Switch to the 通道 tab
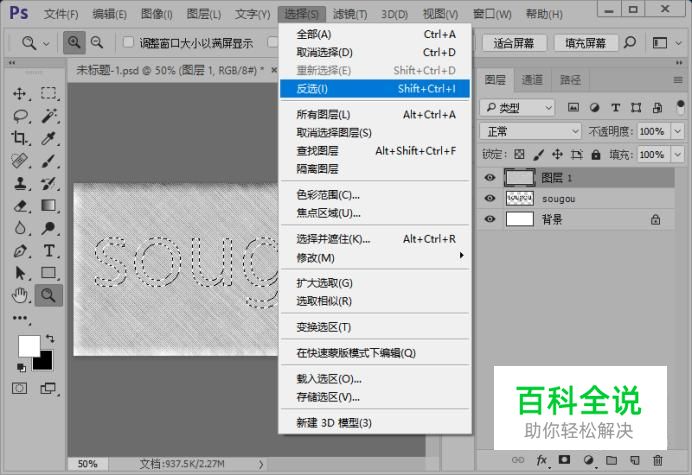 coord(532,80)
